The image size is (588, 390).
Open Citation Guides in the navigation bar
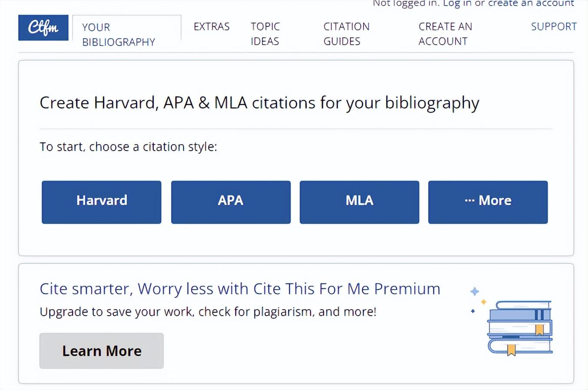(x=347, y=34)
